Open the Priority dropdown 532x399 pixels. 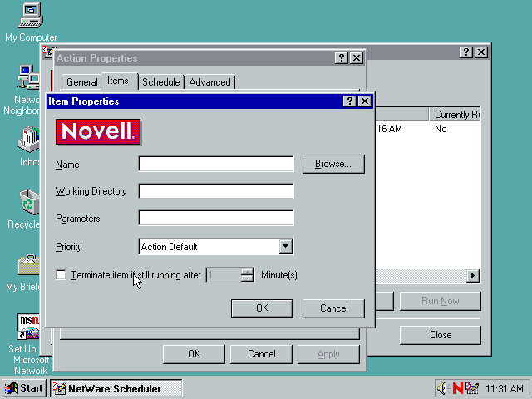pos(286,247)
